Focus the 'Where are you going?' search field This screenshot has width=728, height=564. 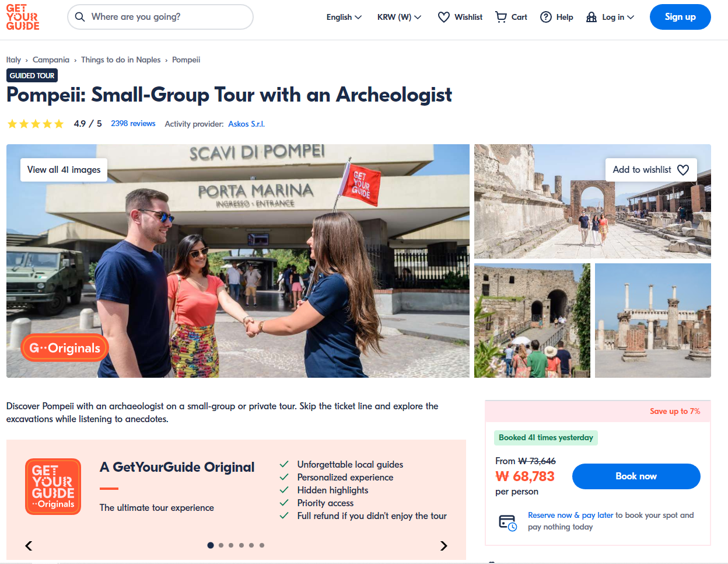160,17
